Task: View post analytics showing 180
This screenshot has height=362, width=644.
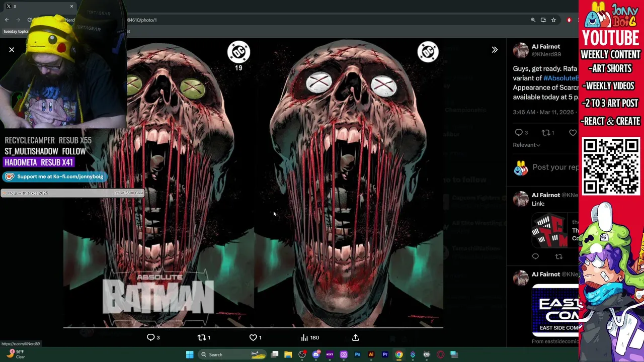Action: [309, 337]
